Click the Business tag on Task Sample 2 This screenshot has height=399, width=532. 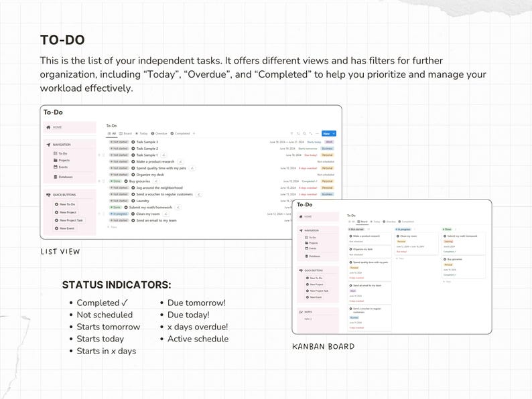328,149
